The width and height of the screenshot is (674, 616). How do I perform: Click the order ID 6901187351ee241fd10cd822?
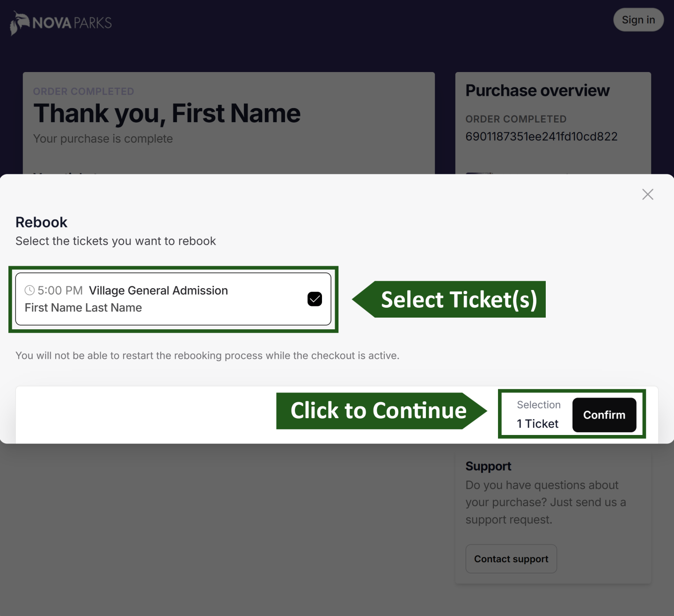[x=542, y=136]
